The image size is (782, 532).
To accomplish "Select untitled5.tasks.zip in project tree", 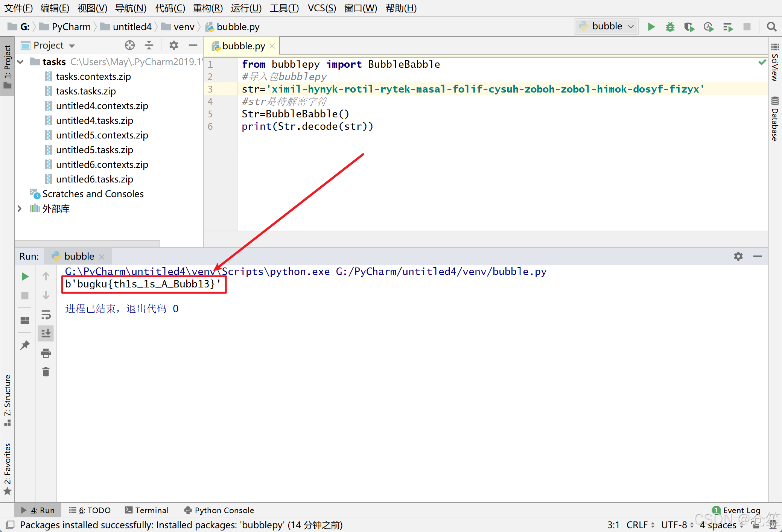I will coord(94,150).
